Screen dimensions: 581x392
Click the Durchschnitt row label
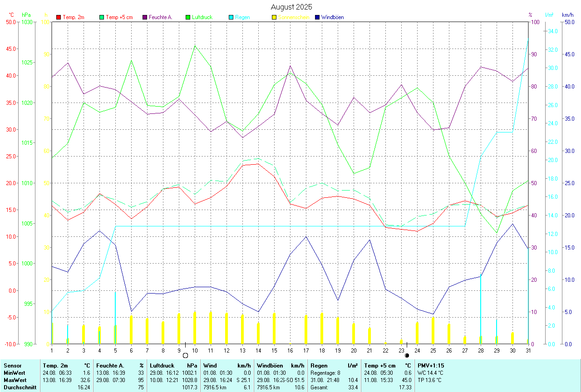tap(20, 387)
